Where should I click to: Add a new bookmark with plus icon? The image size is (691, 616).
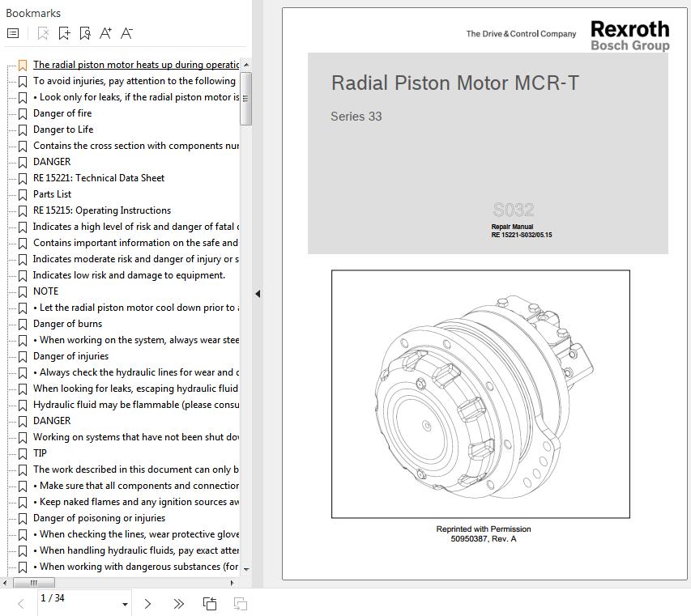pyautogui.click(x=64, y=33)
